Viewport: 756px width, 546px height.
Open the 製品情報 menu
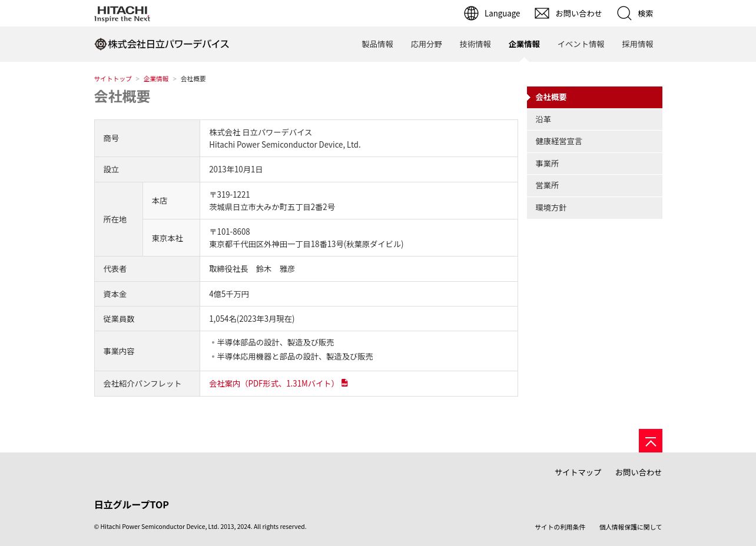click(377, 44)
